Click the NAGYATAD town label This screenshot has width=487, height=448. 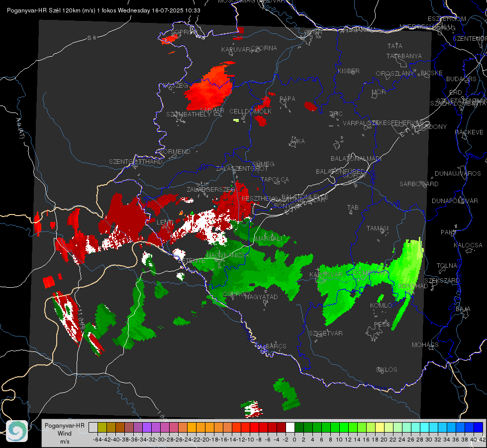[261, 297]
